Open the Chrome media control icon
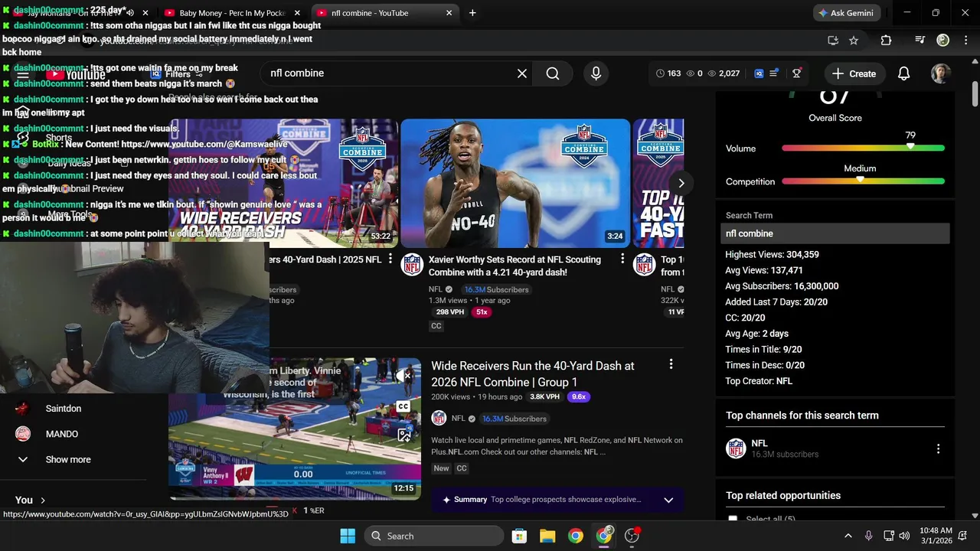 (x=920, y=41)
